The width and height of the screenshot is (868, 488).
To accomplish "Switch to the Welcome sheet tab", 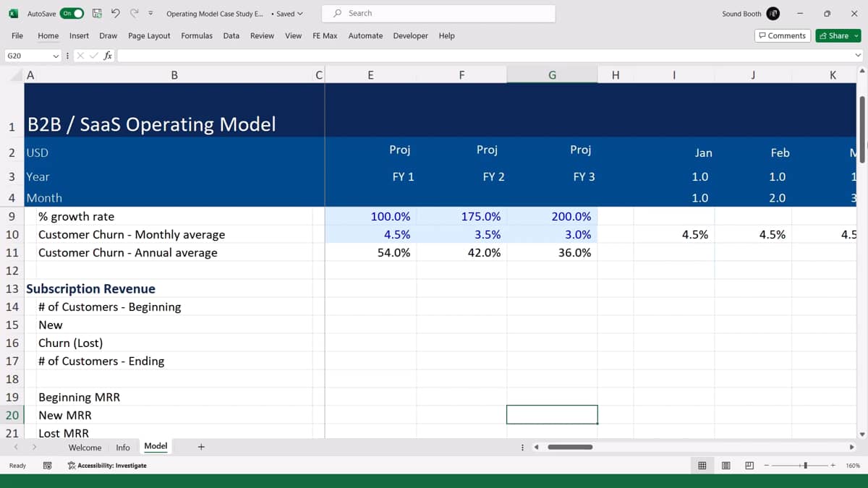I will pos(85,448).
